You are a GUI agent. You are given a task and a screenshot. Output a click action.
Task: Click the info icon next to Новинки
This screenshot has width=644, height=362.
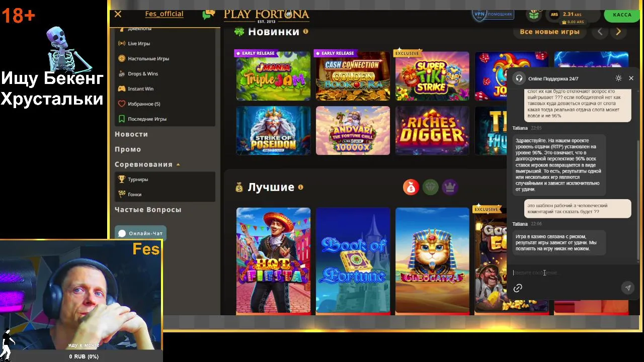point(305,31)
